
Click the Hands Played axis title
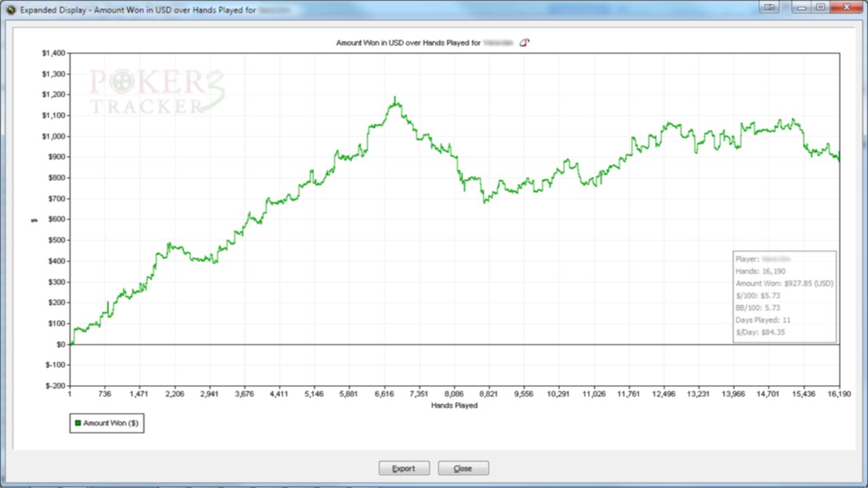click(x=454, y=405)
